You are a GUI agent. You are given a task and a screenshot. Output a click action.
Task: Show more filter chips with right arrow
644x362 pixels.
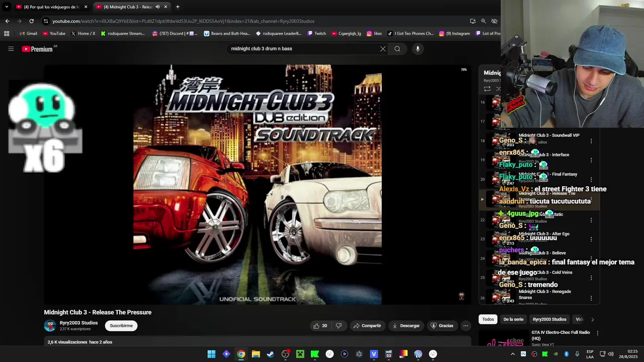click(x=592, y=319)
